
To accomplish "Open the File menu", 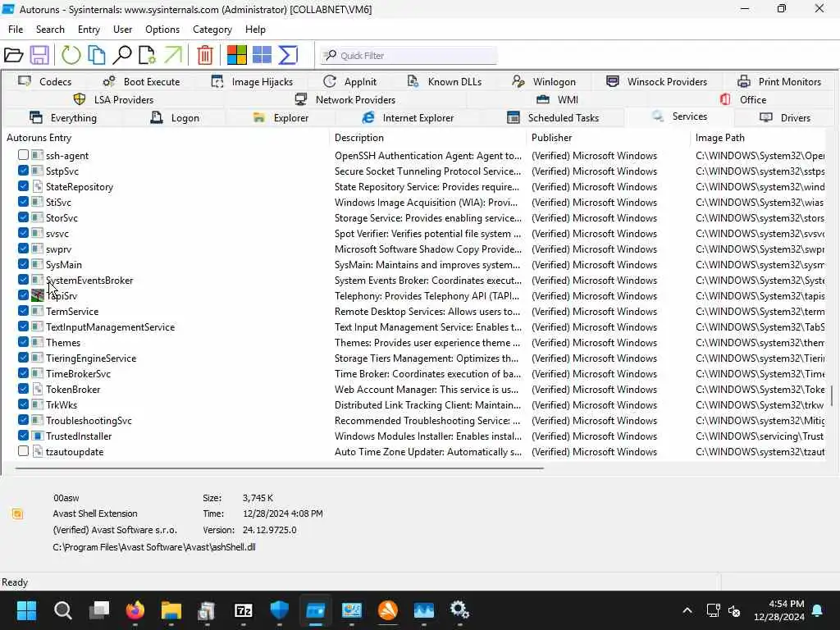I will coord(16,30).
